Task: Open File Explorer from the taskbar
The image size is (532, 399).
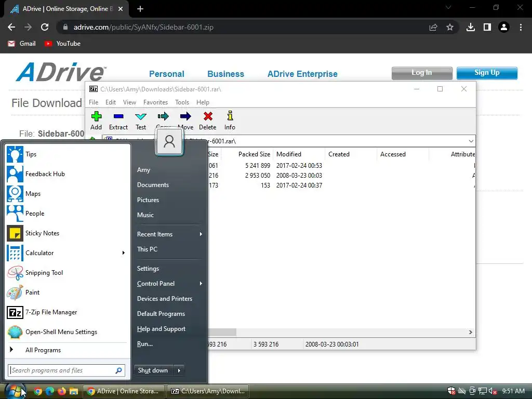Action: (74, 391)
